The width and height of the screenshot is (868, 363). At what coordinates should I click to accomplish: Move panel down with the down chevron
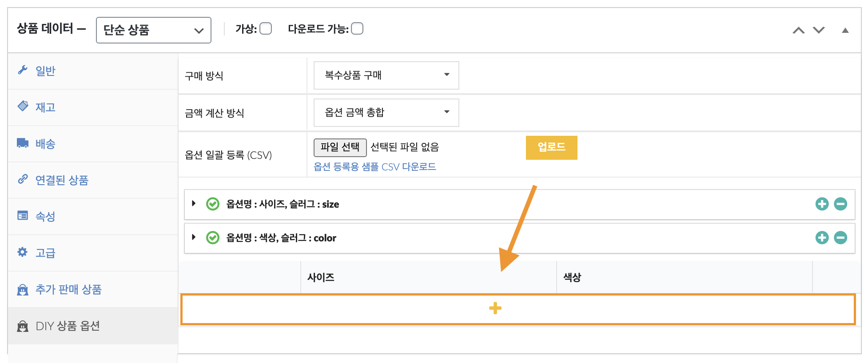818,30
